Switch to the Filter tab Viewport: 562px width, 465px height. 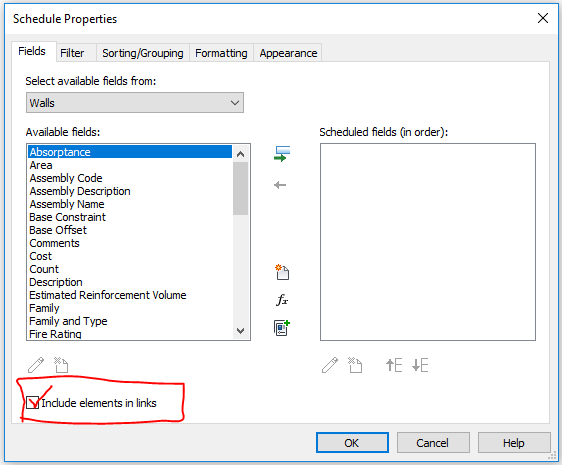72,53
